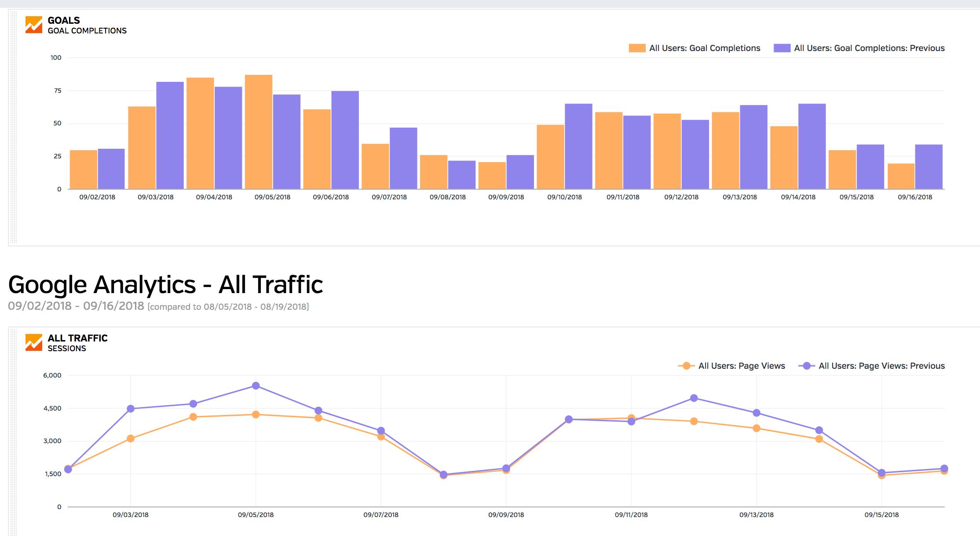Viewport: 980px width, 536px height.
Task: Click the purple bar for 09/03/2018
Action: tap(170, 136)
